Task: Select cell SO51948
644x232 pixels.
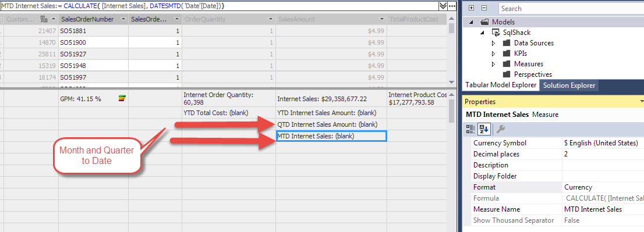Action: point(94,65)
